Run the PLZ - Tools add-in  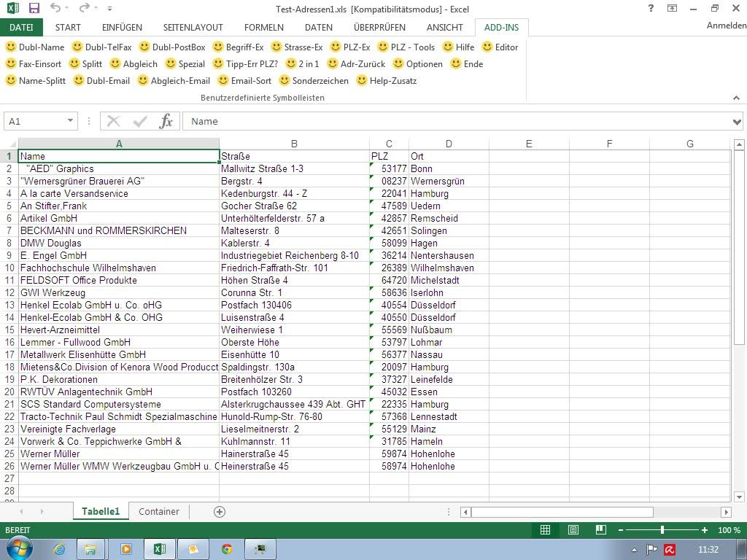(x=406, y=47)
